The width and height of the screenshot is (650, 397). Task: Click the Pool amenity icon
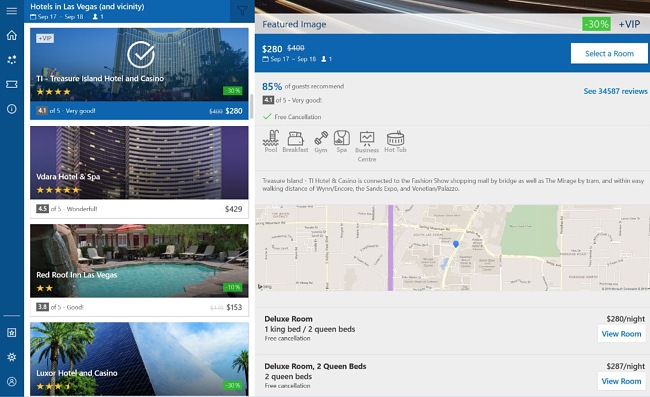click(271, 141)
